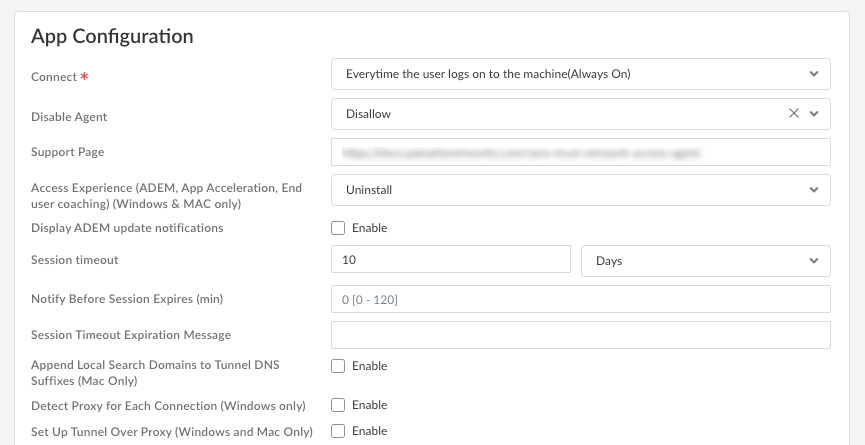
Task: Click the Session timeout label
Action: coord(75,260)
